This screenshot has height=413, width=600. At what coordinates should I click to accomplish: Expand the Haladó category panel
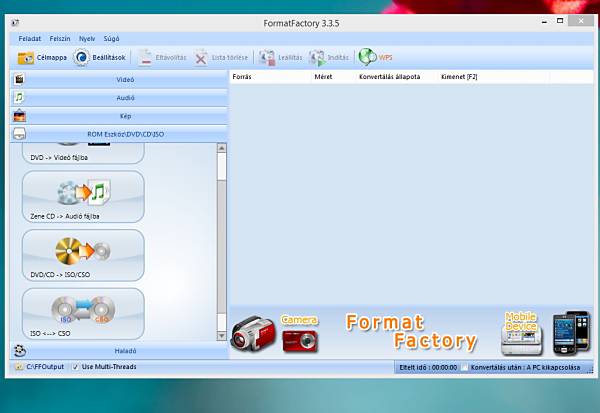pyautogui.click(x=119, y=351)
